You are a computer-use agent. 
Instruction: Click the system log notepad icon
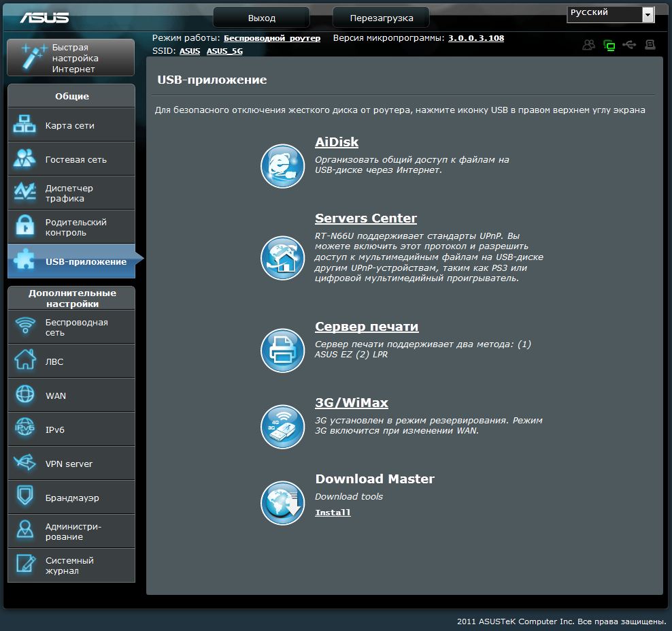click(x=26, y=564)
